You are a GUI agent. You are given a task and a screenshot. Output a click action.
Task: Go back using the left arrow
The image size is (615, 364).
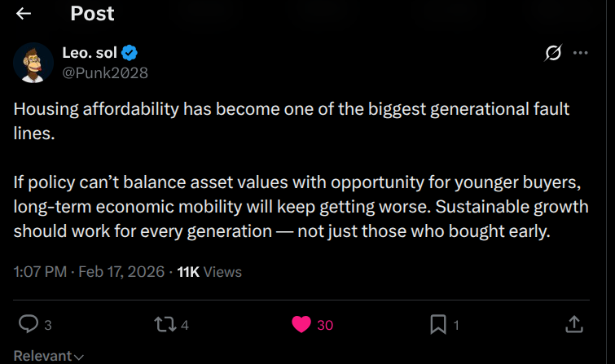point(24,14)
